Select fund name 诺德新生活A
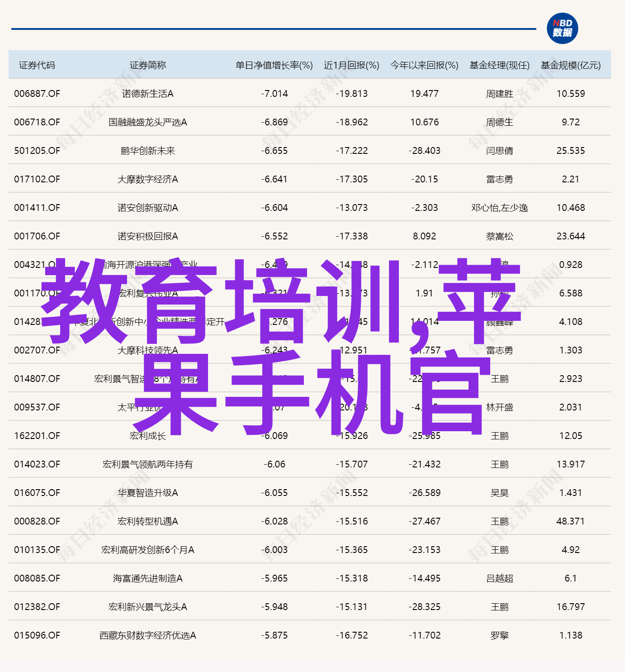 148,94
